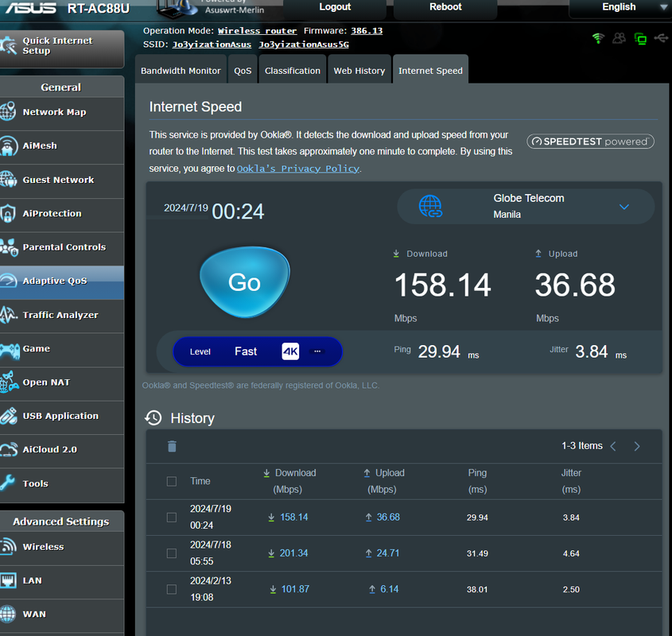
Task: Check the 2024/7/19 00:24 history row
Action: [x=172, y=518]
